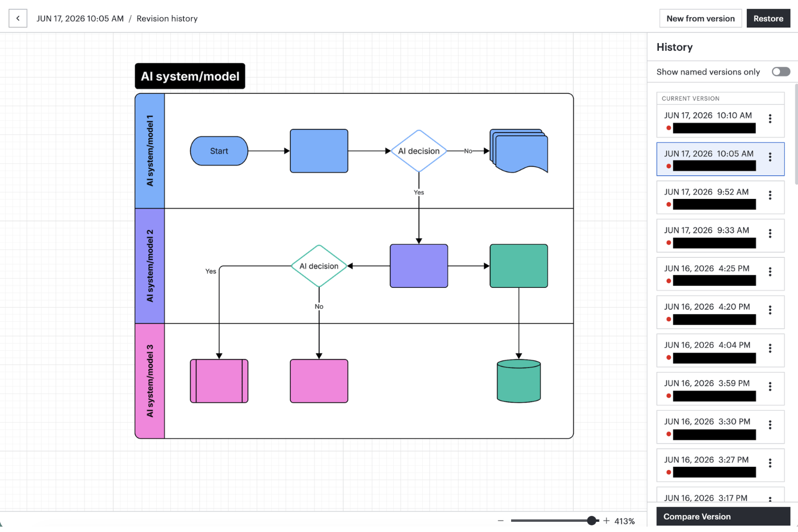Image resolution: width=798 pixels, height=532 pixels.
Task: Open options menu for JUN 16 4:04 PM version
Action: click(x=770, y=348)
